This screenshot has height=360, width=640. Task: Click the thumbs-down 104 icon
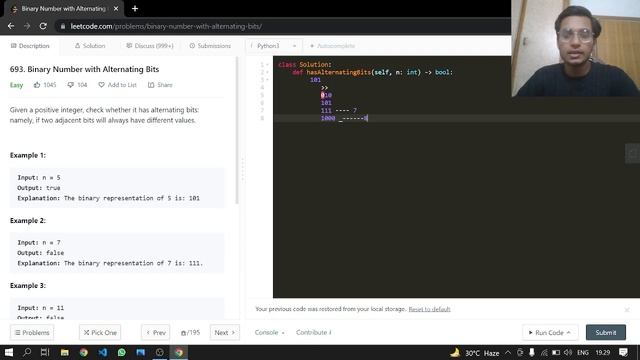click(77, 85)
